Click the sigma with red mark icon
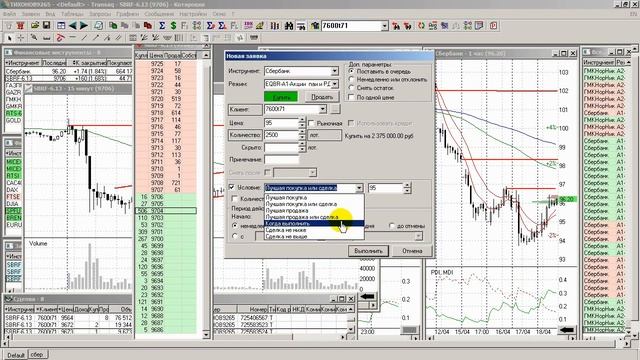 click(x=210, y=25)
